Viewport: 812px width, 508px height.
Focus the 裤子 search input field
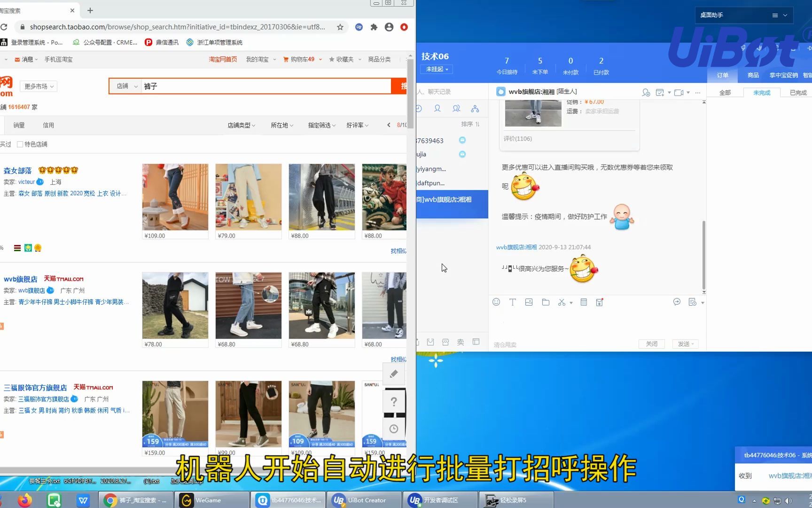pos(266,86)
